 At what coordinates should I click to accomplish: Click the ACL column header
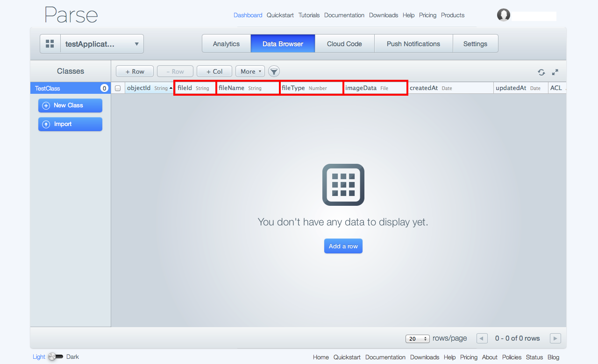click(557, 88)
